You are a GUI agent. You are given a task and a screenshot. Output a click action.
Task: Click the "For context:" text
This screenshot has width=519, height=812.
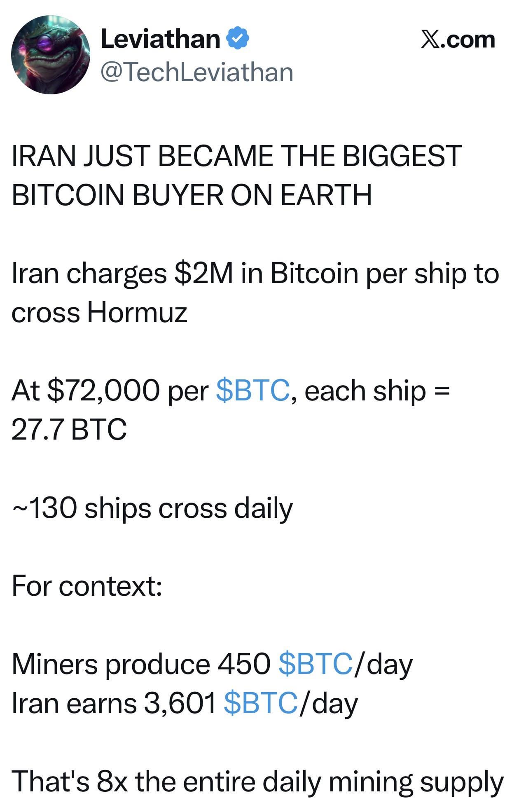click(87, 585)
